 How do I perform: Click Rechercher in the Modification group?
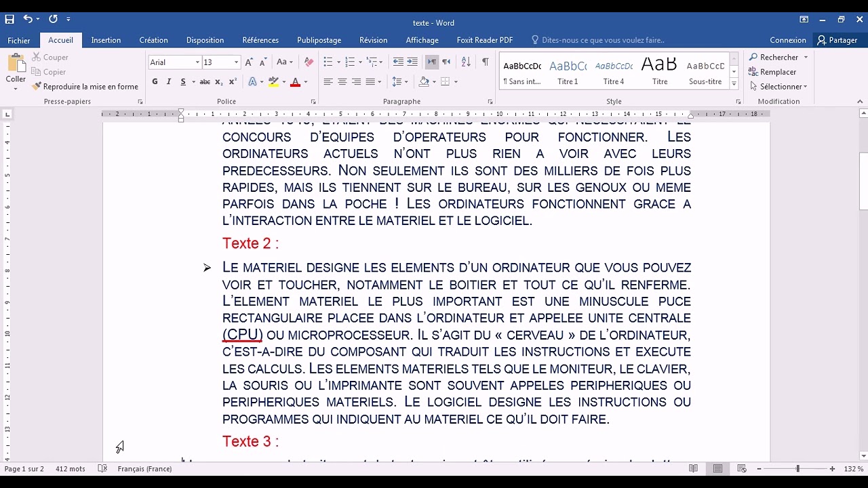coord(778,58)
